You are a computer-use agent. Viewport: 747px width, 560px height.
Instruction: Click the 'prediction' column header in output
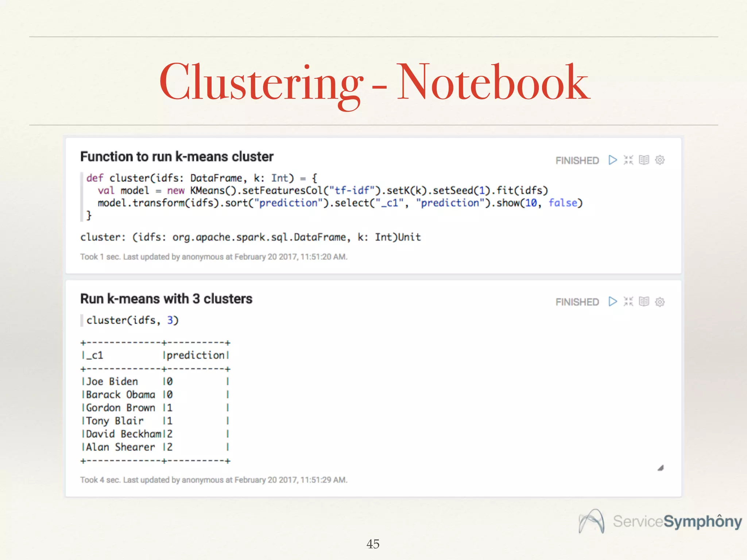(x=196, y=355)
